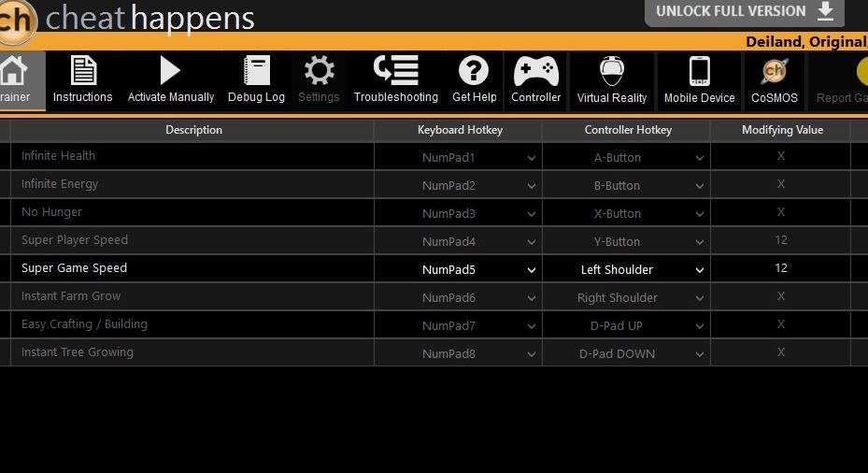Edit Super Game Speed modifying value 12

780,268
